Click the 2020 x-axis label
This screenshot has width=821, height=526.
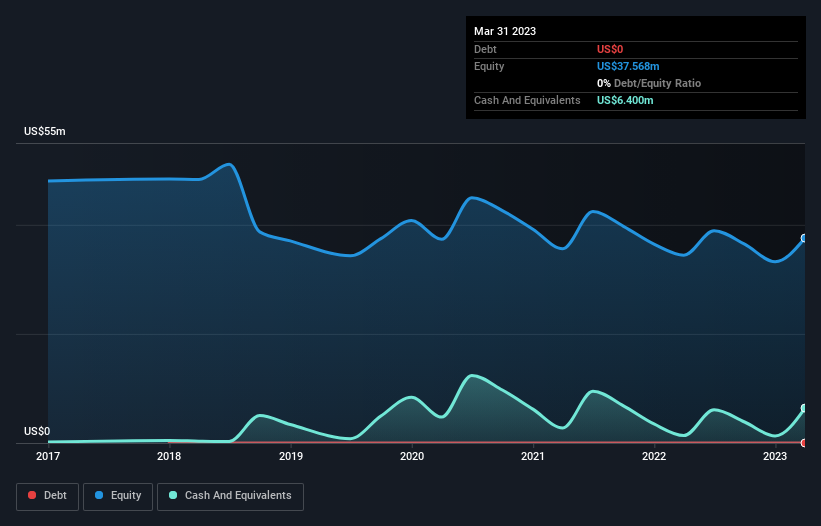click(x=412, y=456)
